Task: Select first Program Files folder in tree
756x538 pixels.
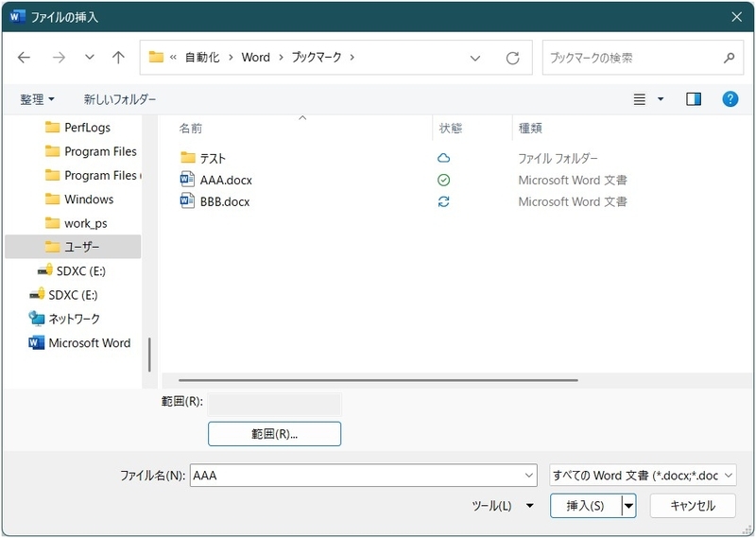Action: [x=91, y=151]
